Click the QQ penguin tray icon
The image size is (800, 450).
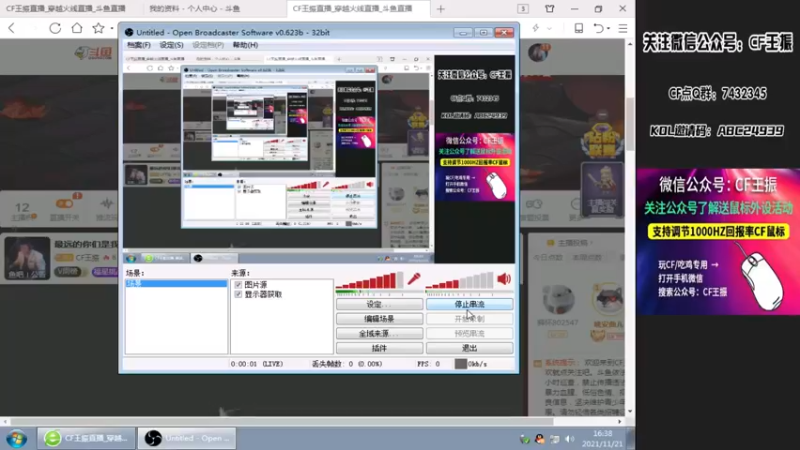tap(539, 439)
